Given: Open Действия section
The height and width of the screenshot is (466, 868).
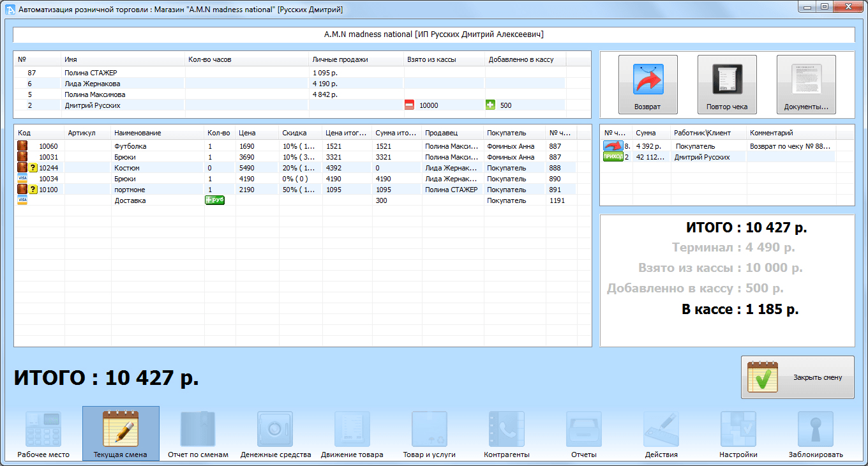Looking at the screenshot, I should (x=661, y=435).
